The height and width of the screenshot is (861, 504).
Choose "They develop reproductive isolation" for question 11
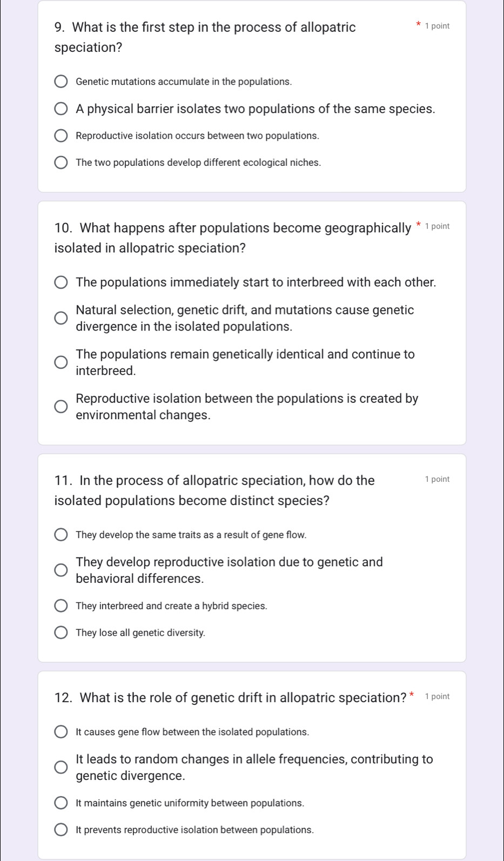61,570
